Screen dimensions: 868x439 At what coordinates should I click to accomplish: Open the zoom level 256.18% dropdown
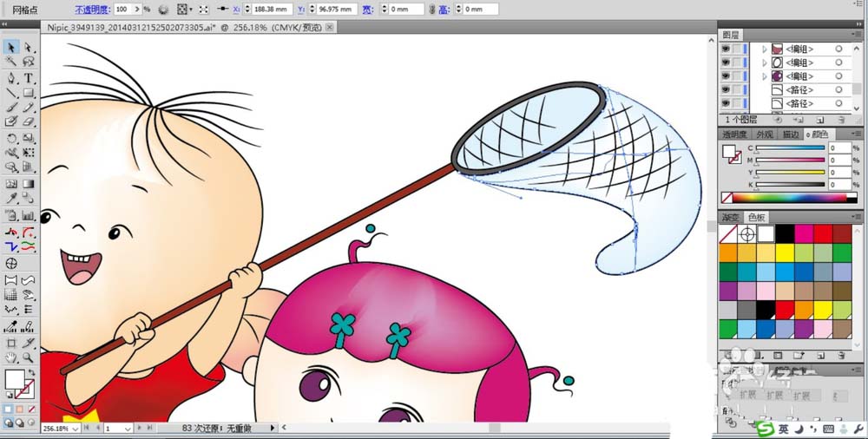click(x=76, y=429)
